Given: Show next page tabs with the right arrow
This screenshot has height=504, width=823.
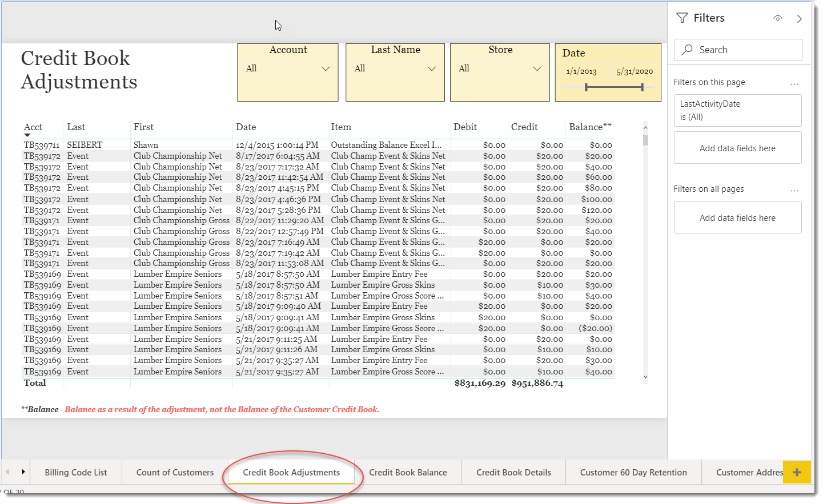Looking at the screenshot, I should pos(23,472).
